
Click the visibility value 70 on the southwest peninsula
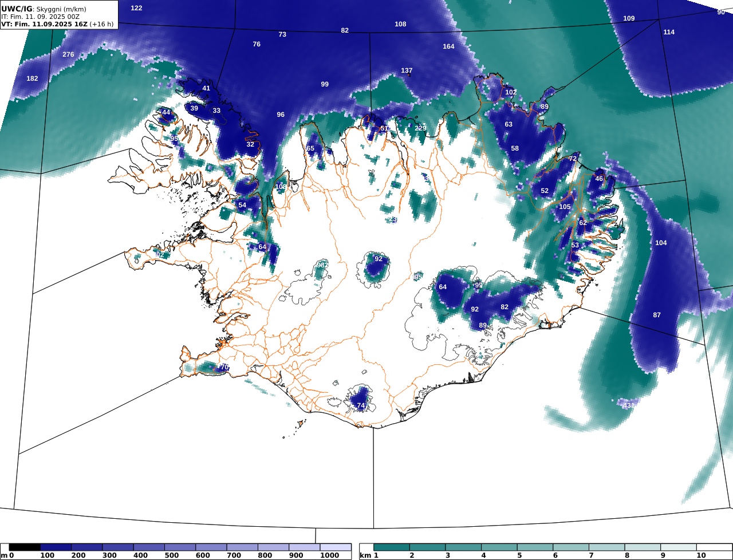point(224,367)
